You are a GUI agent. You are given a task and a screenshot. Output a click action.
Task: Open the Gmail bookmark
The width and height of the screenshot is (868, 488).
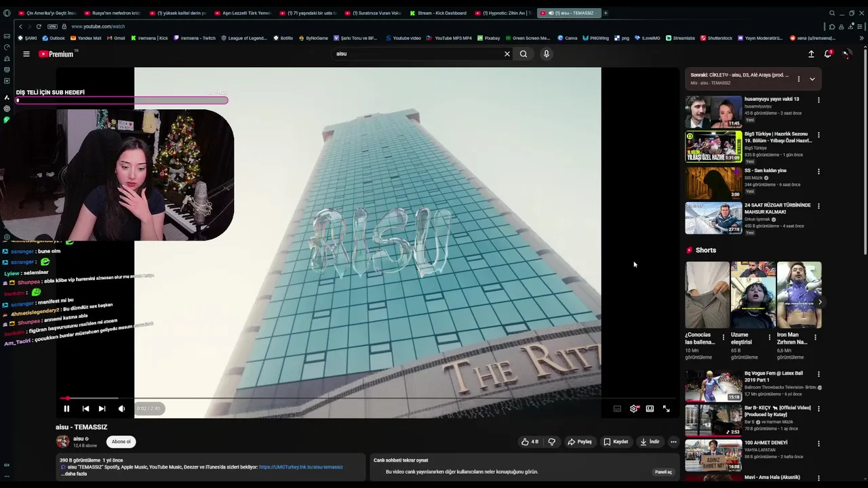point(116,38)
